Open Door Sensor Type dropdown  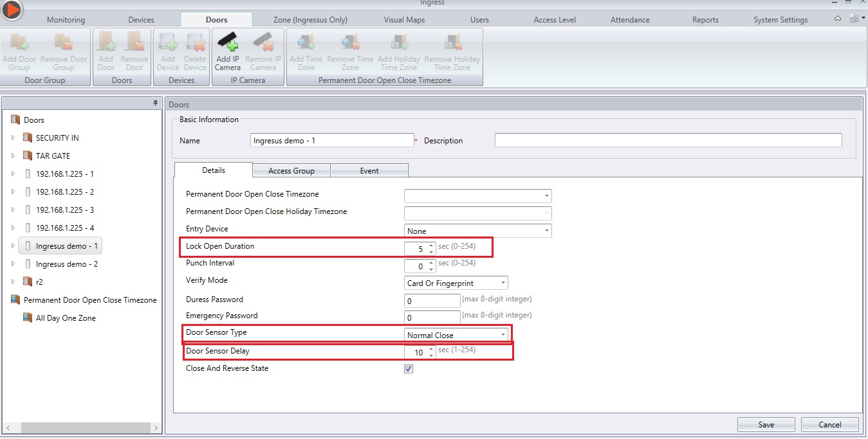click(x=503, y=335)
